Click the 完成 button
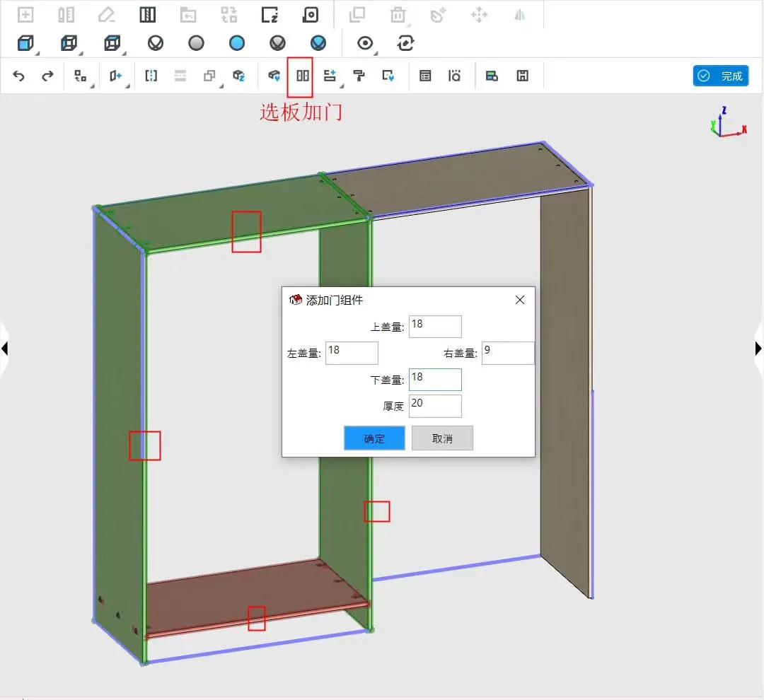This screenshot has width=764, height=700. (721, 76)
